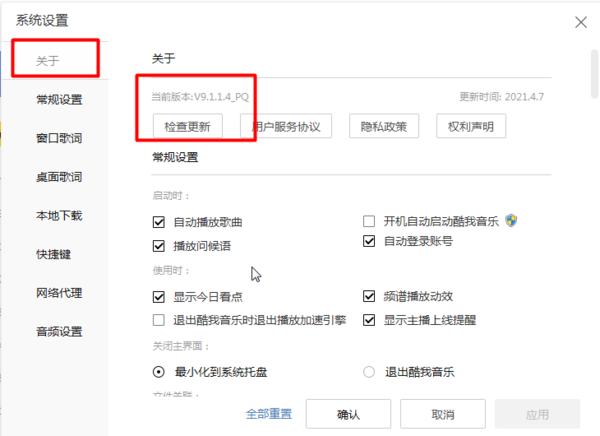Cancel with 取消 button
This screenshot has height=436, width=600.
pos(443,414)
